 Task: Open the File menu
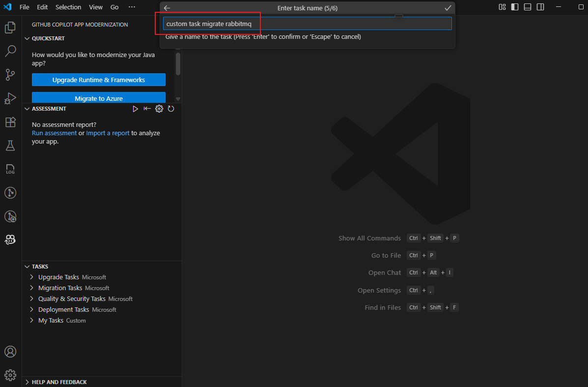pyautogui.click(x=24, y=7)
